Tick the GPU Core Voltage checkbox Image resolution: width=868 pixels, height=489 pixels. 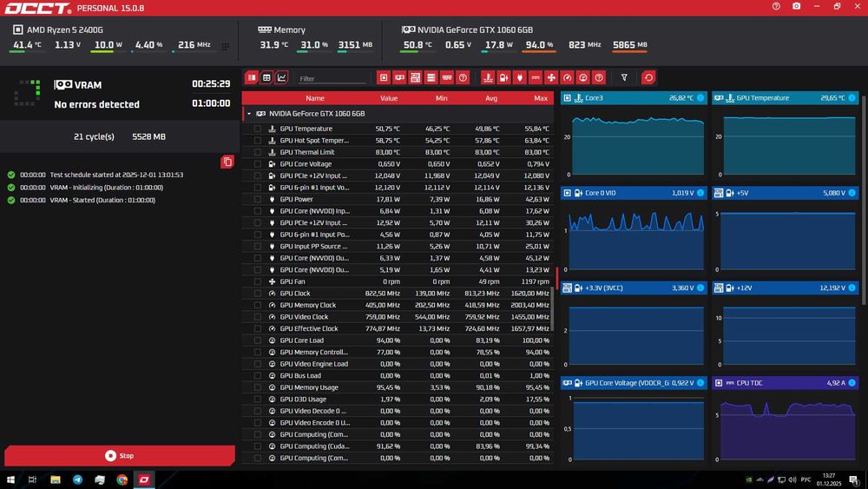[258, 164]
